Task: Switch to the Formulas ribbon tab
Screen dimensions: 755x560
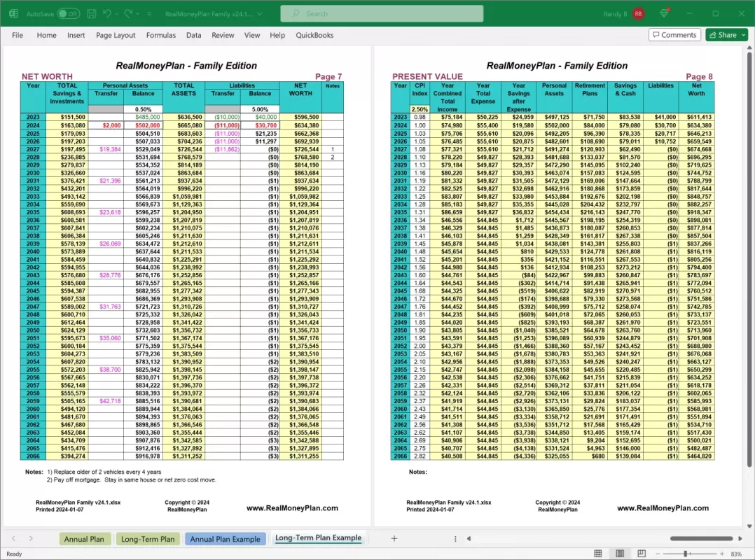Action: tap(161, 35)
